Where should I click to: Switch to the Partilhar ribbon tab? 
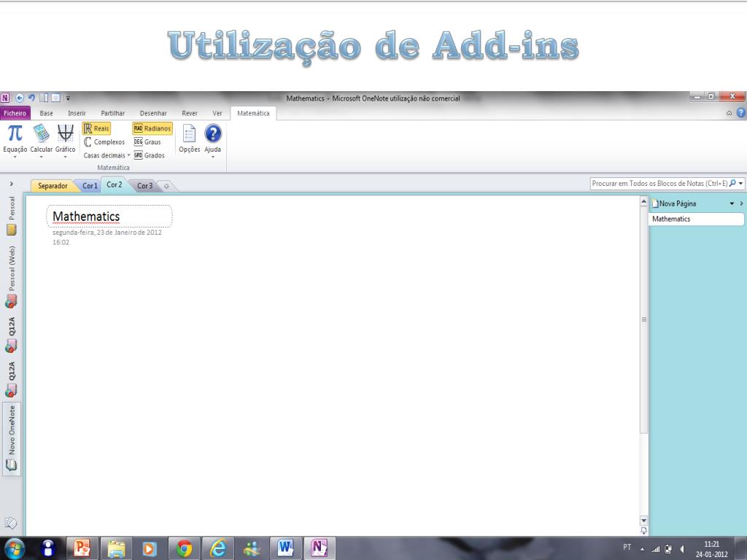[x=112, y=113]
